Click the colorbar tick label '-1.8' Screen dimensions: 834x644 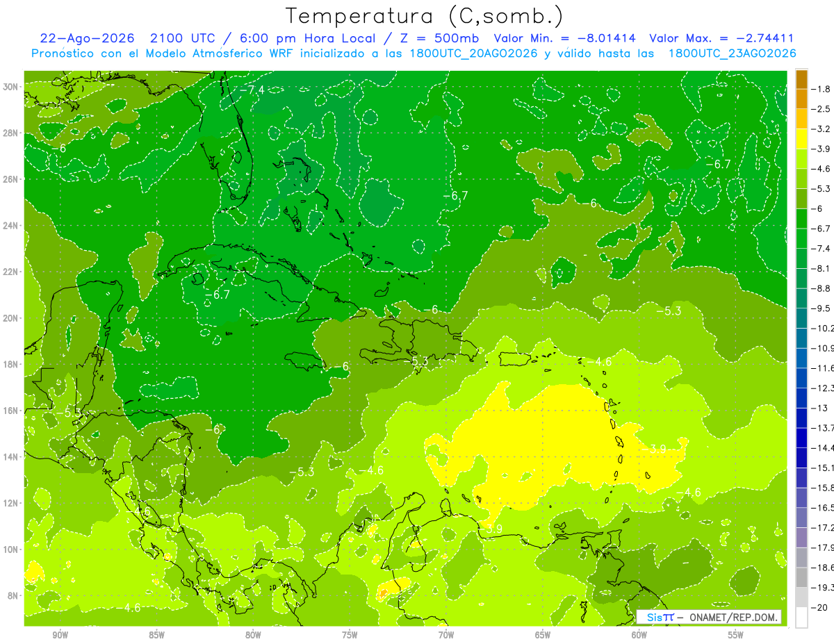[x=821, y=89]
